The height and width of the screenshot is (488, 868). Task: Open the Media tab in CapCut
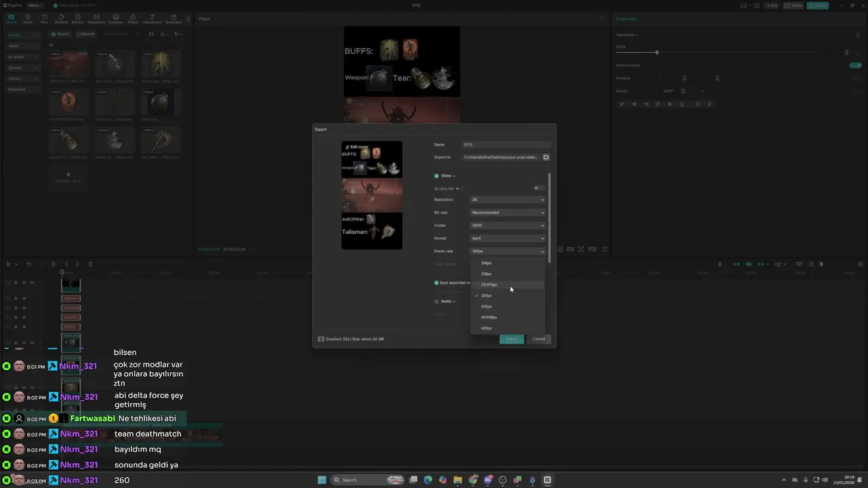[x=11, y=18]
